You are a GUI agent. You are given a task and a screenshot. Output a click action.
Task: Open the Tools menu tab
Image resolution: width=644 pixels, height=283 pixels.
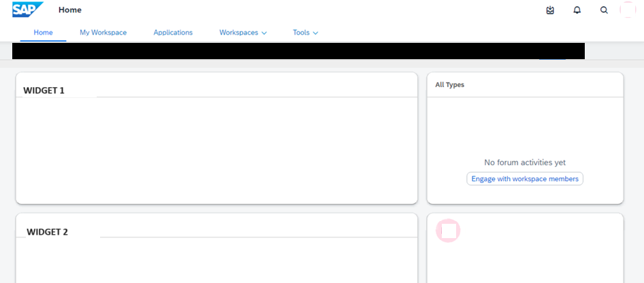click(306, 33)
